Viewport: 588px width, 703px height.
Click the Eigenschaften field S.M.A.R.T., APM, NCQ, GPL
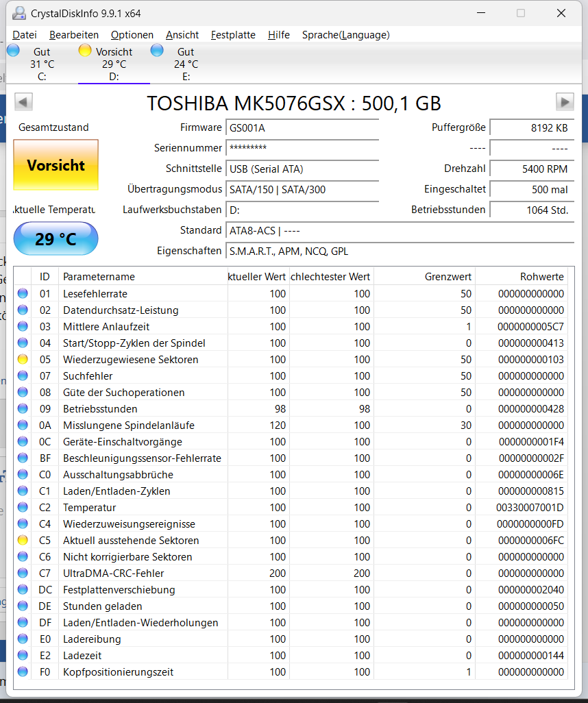[x=400, y=251]
